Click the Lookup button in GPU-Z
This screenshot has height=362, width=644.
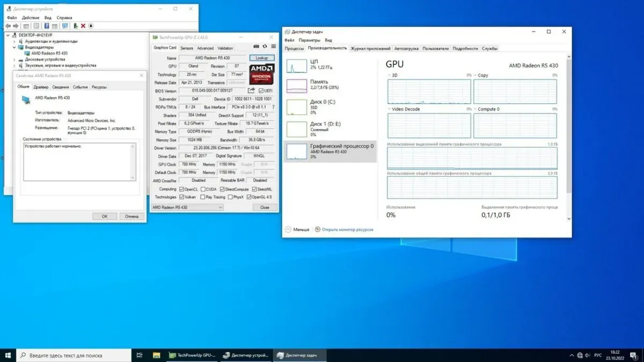[x=261, y=58]
